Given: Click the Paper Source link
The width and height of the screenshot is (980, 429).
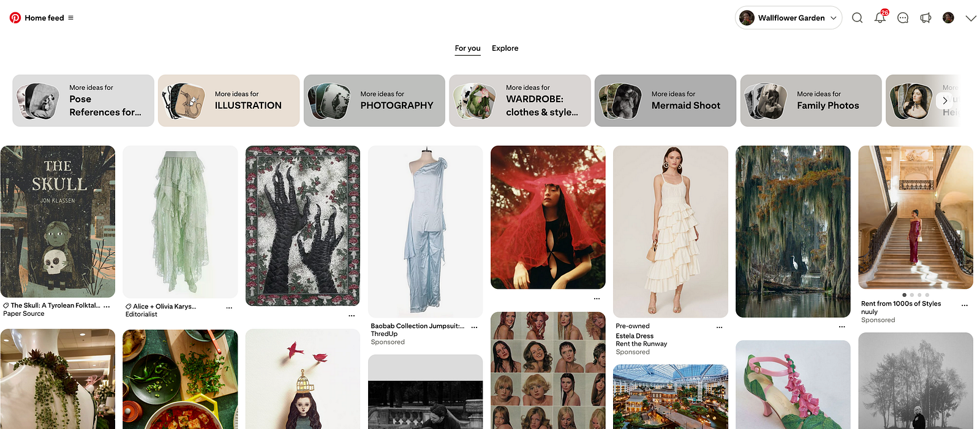Looking at the screenshot, I should pyautogui.click(x=24, y=314).
